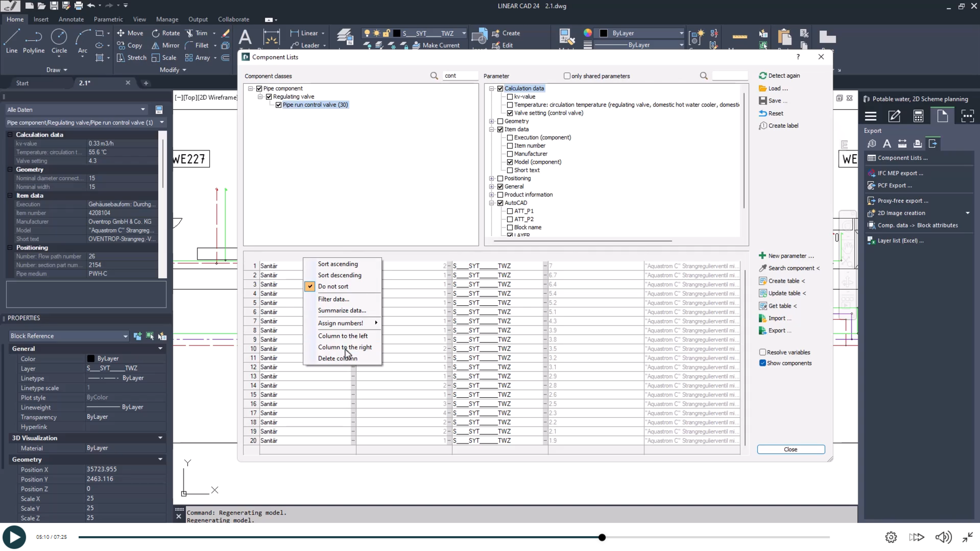
Task: Click the video progress slider handle
Action: tap(602, 537)
